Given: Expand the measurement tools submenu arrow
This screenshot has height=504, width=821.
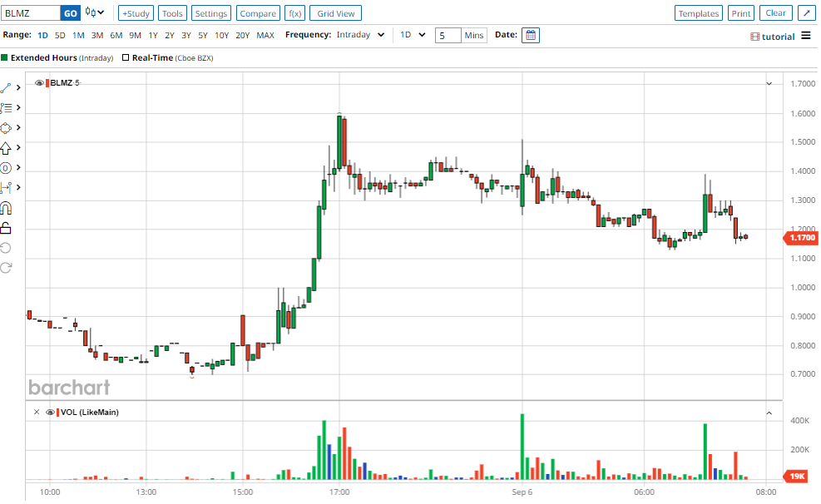Looking at the screenshot, I should [18, 187].
